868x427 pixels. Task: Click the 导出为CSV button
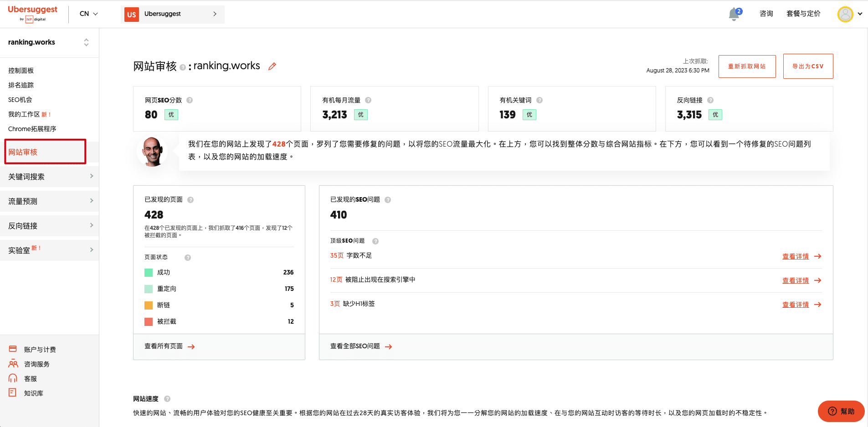click(x=808, y=66)
